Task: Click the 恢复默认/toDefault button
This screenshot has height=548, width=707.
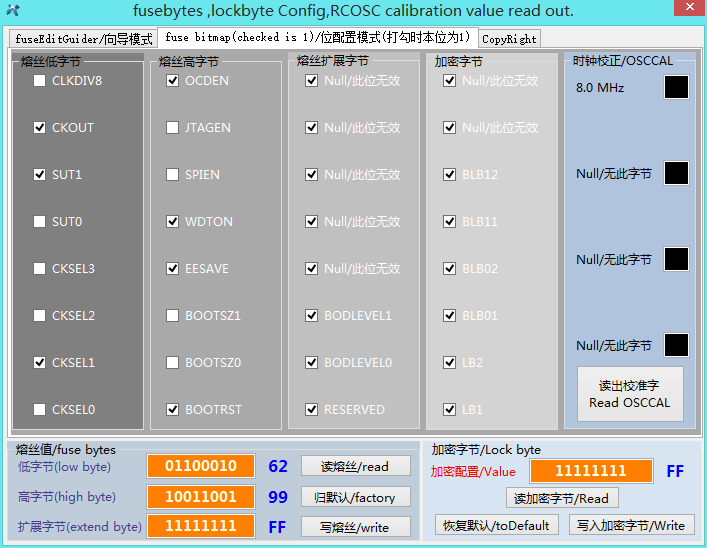Action: click(x=496, y=525)
